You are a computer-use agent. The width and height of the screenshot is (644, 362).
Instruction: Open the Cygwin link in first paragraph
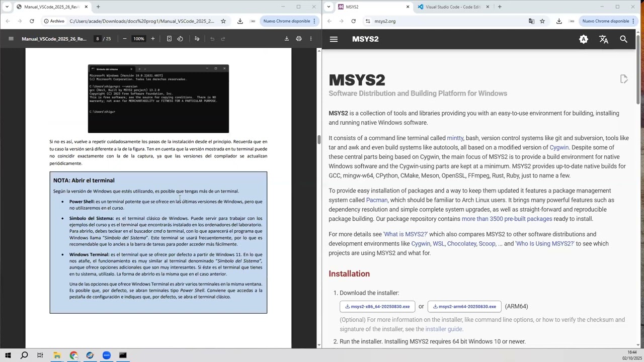[559, 148]
